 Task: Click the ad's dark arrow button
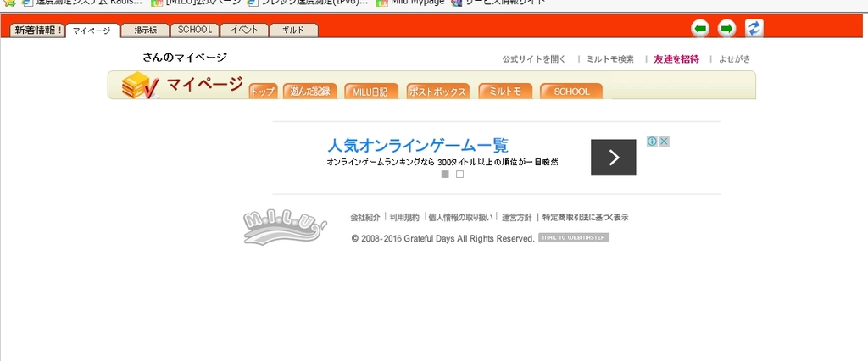pyautogui.click(x=613, y=158)
